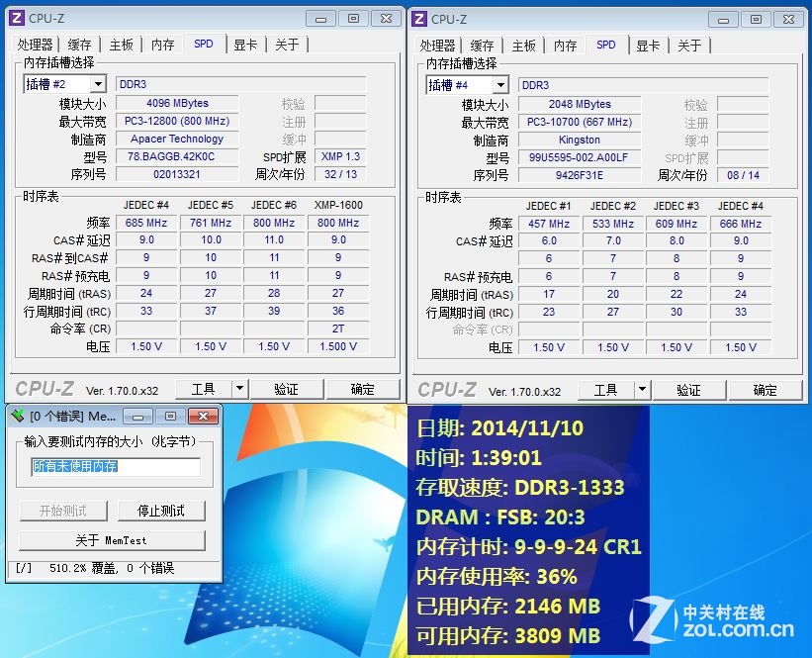Screen dimensions: 812x658
Task: Switch to 缓存 tab in left CPU-Z window
Action: [x=79, y=45]
